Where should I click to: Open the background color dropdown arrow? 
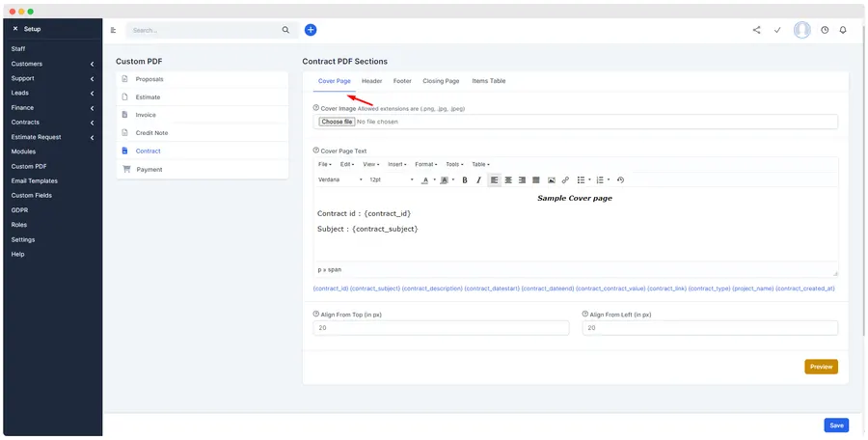(x=453, y=180)
